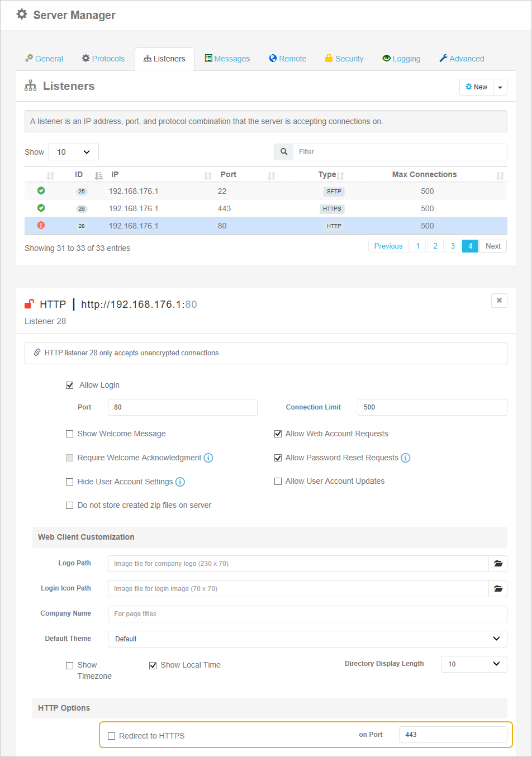Screen dimensions: 532x757
Task: Show info for Allow Password Reset Requests
Action: [x=406, y=458]
